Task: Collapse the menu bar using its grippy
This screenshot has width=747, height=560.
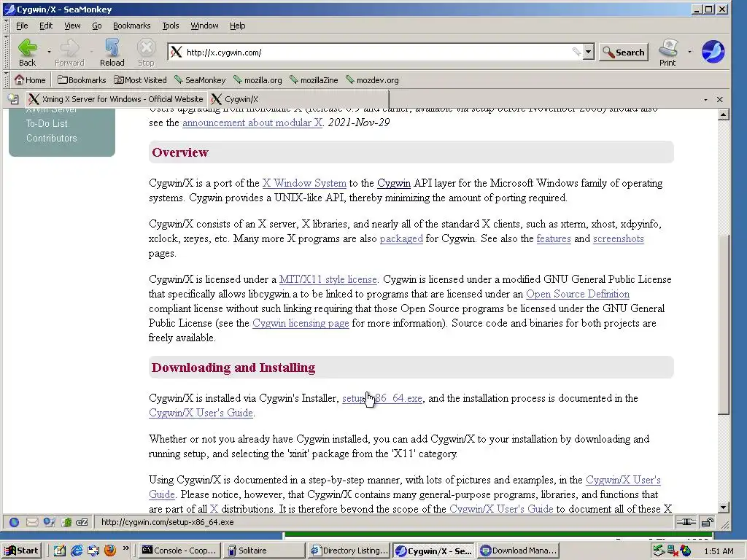Action: click(x=6, y=26)
